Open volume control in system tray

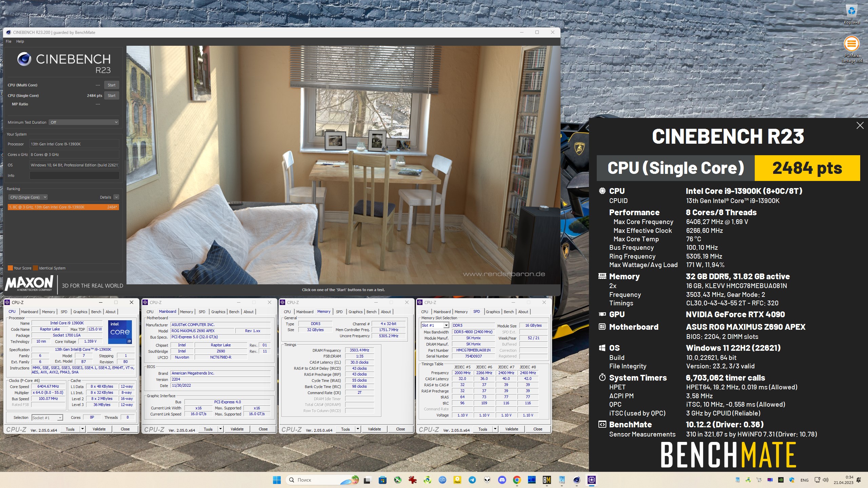pos(826,480)
